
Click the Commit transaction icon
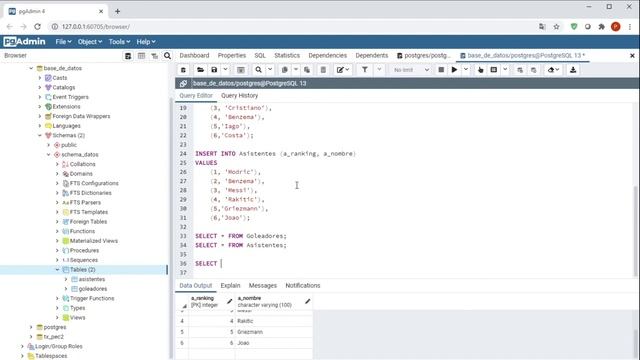520,70
